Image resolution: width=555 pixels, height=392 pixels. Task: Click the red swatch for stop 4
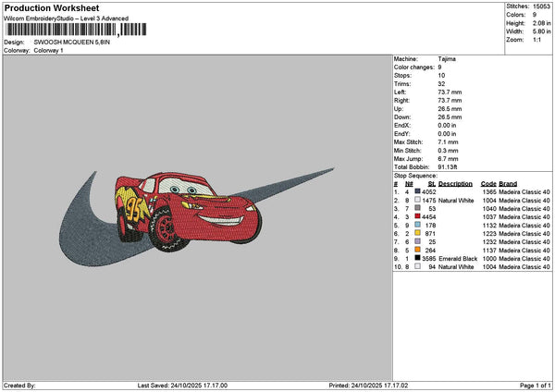point(418,216)
